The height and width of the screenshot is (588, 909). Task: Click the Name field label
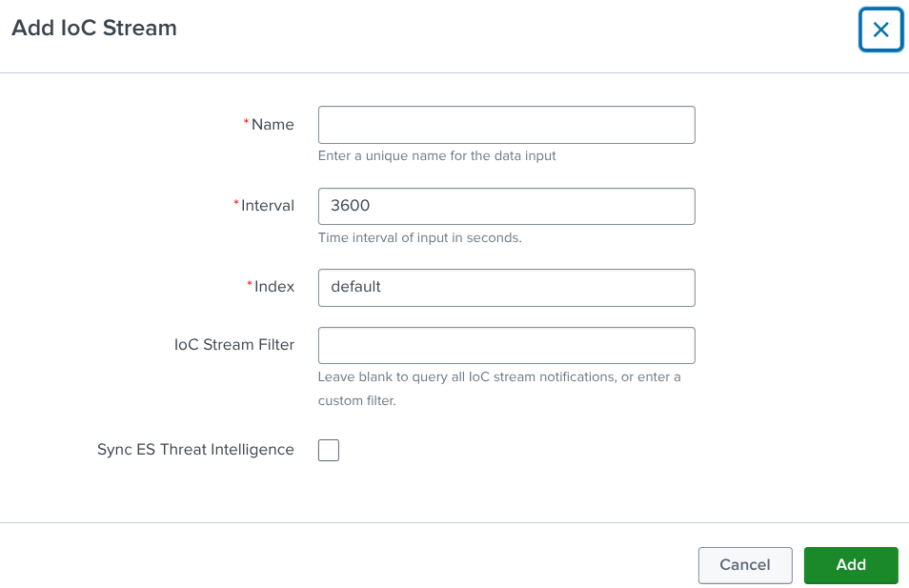(273, 125)
